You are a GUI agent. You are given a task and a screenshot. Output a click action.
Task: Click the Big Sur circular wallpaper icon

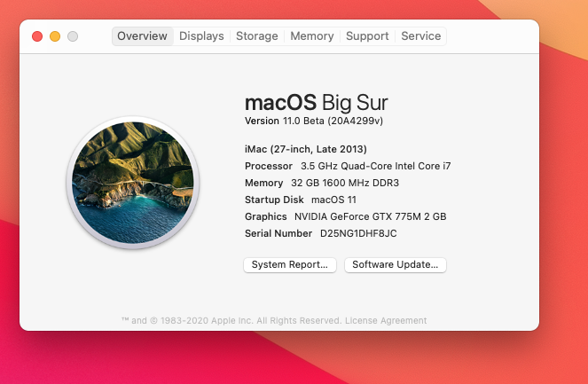133,183
